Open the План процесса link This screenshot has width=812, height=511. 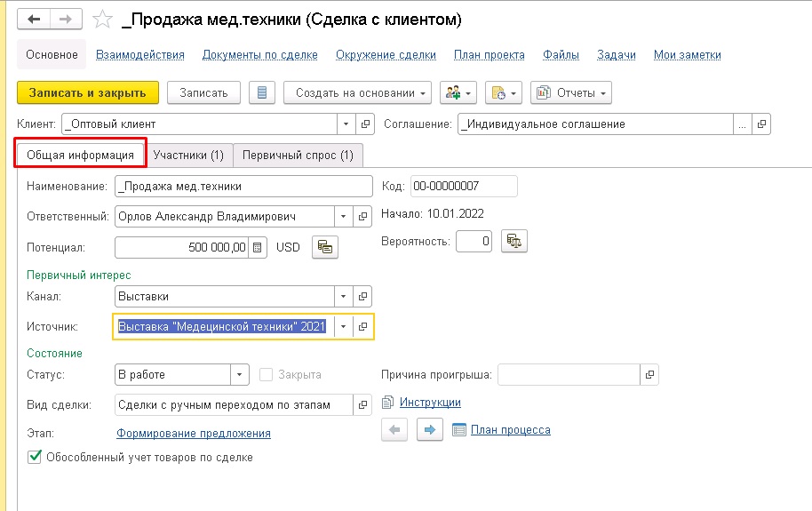pyautogui.click(x=511, y=430)
